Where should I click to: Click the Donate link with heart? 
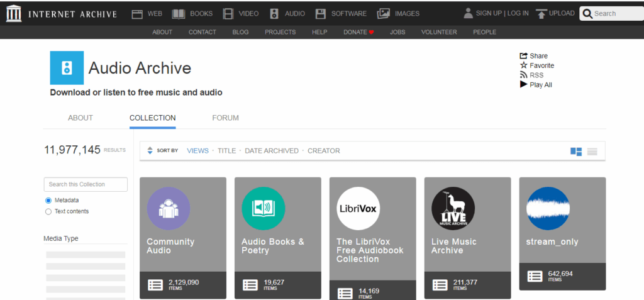click(359, 32)
